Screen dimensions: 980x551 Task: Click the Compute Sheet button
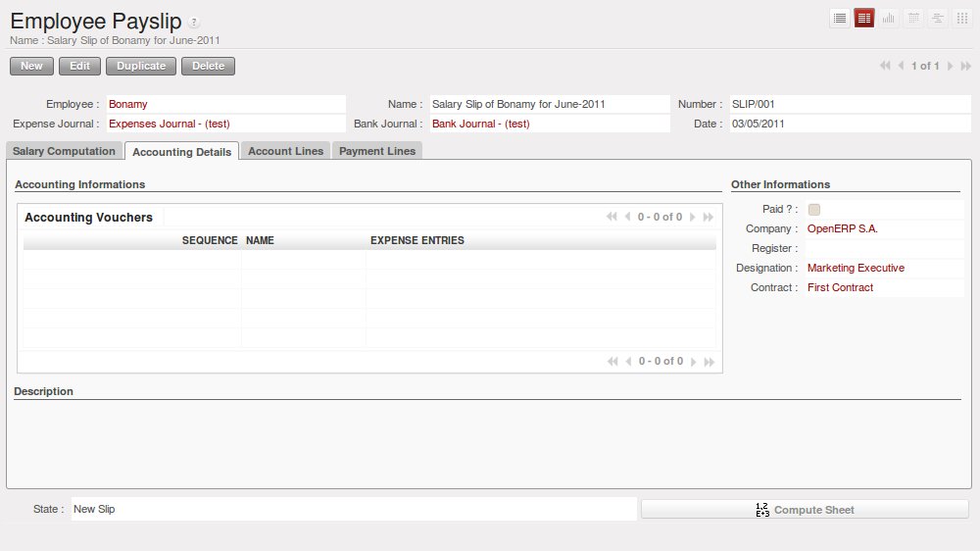(x=805, y=510)
